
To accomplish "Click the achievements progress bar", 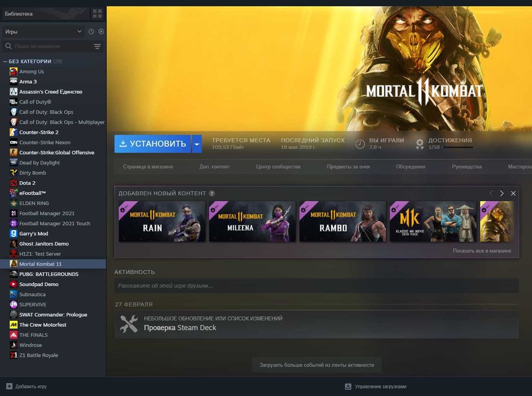I will pos(458,148).
